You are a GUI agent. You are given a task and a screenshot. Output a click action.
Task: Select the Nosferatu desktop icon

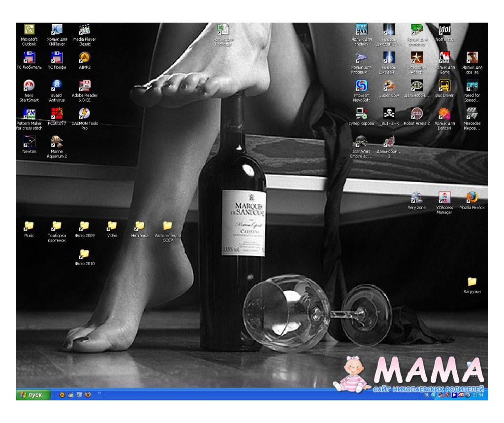click(444, 30)
